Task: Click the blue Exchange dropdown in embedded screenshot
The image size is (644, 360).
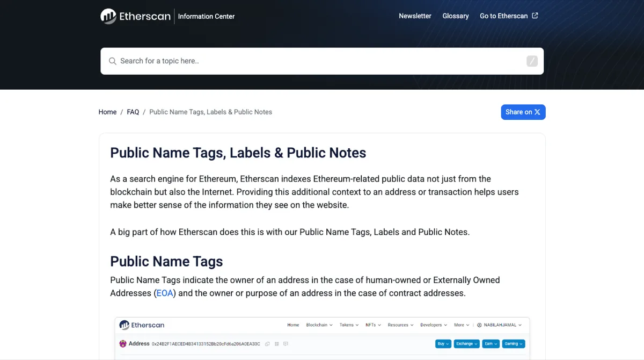Action: [467, 344]
